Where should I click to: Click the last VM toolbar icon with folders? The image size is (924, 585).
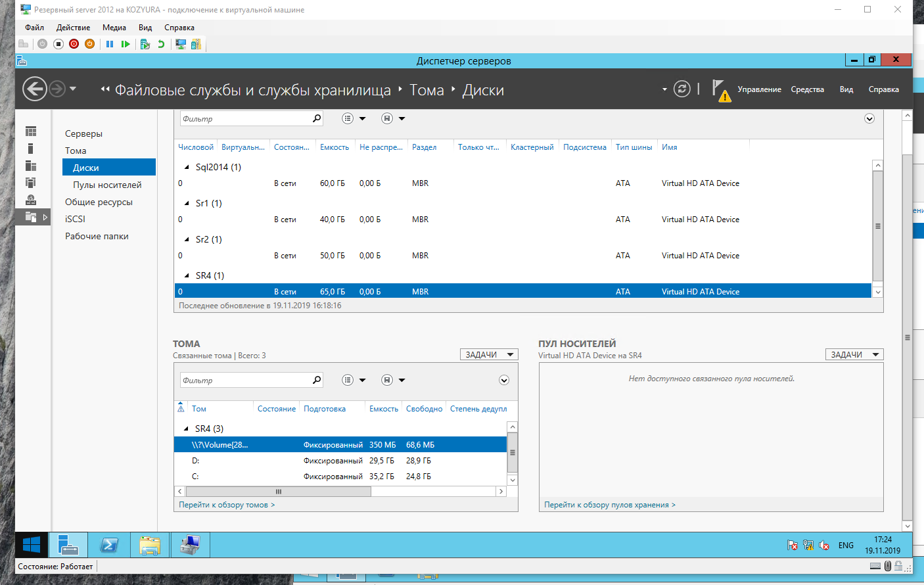pyautogui.click(x=196, y=44)
